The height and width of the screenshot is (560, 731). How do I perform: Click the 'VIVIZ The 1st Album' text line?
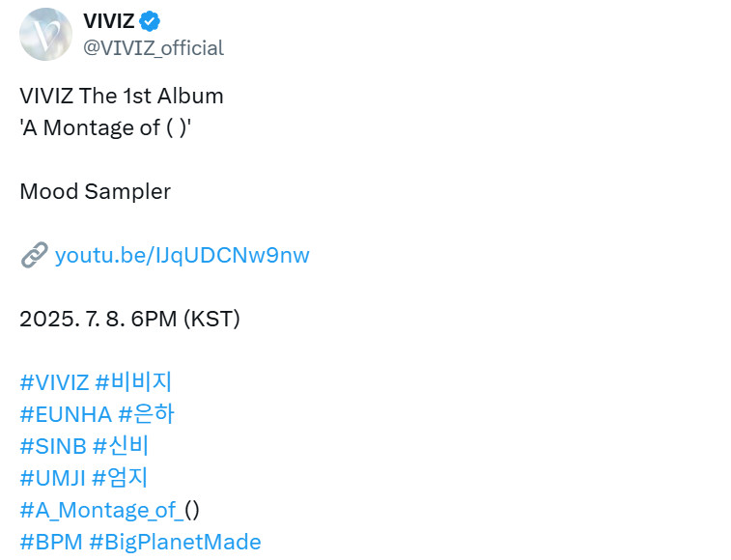pyautogui.click(x=122, y=96)
